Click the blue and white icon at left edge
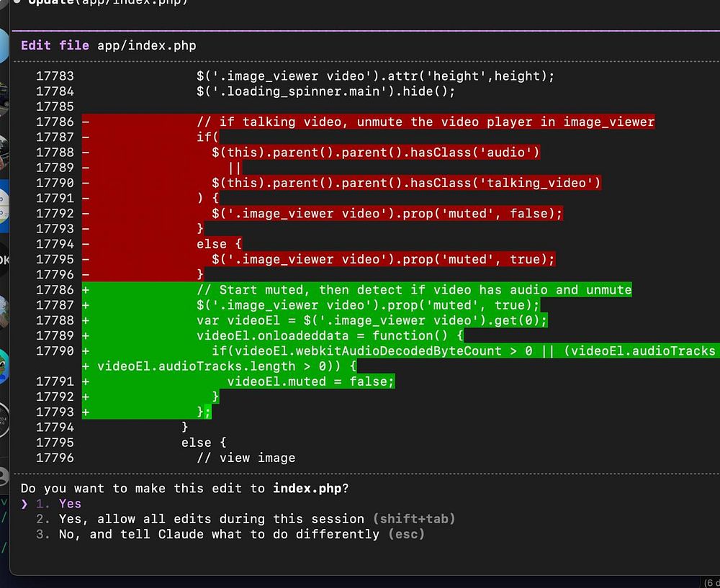Screen dimensions: 720x588 coord(4,206)
